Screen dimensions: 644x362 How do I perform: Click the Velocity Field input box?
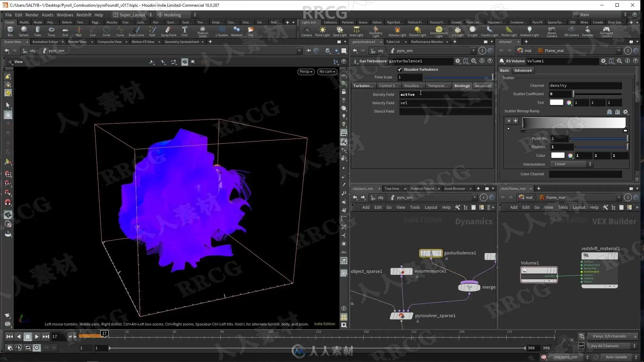(x=445, y=103)
